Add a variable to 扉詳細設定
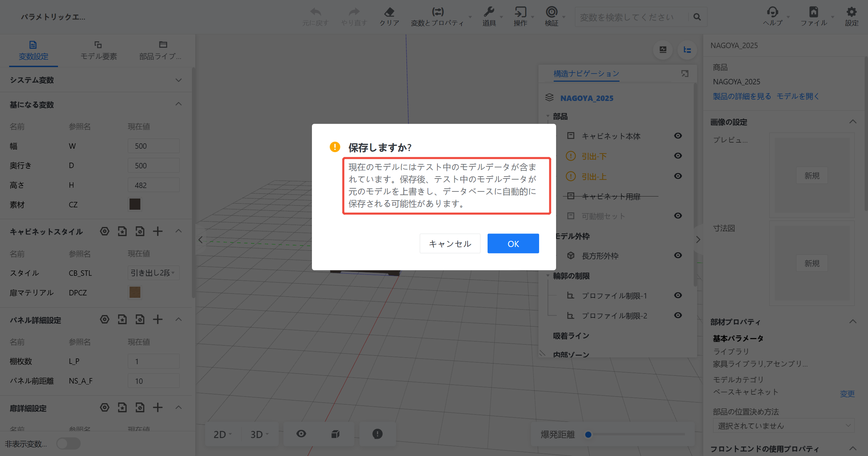Screen dimensions: 868x456 click(158, 408)
